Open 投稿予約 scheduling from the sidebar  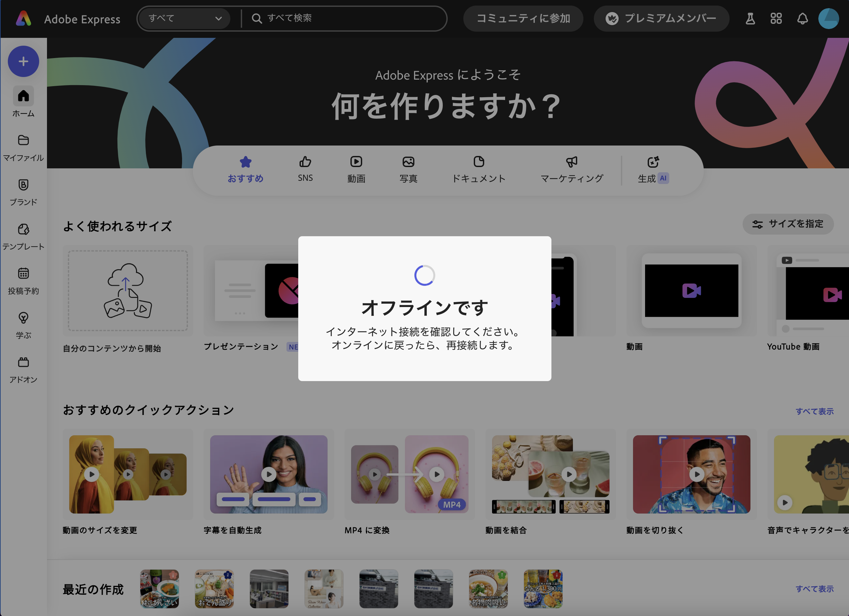[23, 280]
